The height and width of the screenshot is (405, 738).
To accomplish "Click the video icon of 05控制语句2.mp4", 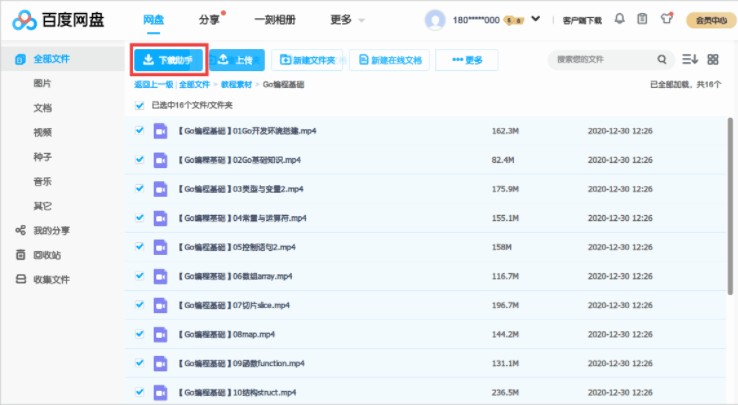I will tap(160, 247).
